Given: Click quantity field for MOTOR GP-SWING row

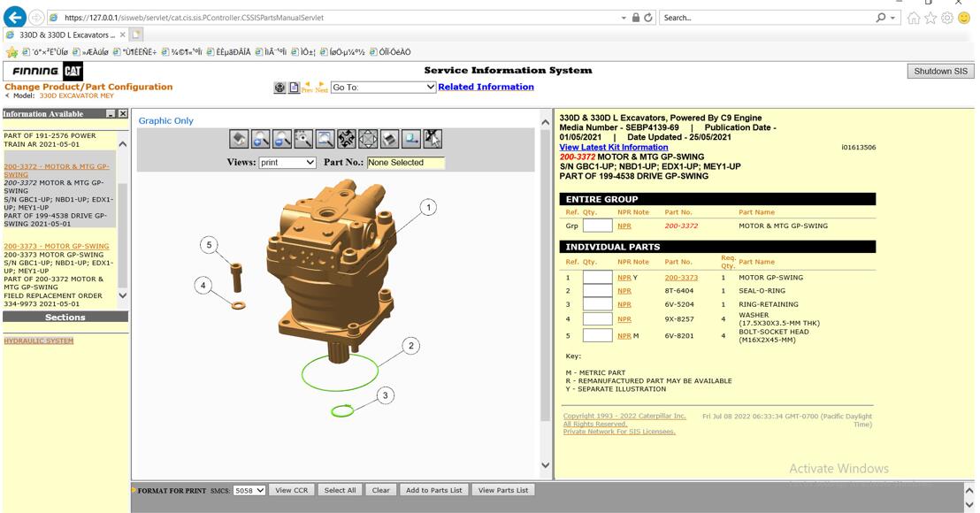Looking at the screenshot, I should (x=597, y=278).
